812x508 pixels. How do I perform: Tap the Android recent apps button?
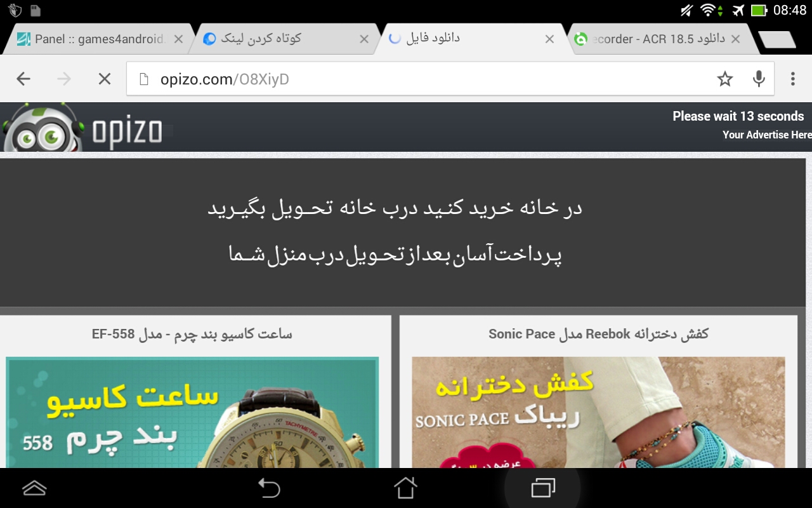pyautogui.click(x=543, y=488)
